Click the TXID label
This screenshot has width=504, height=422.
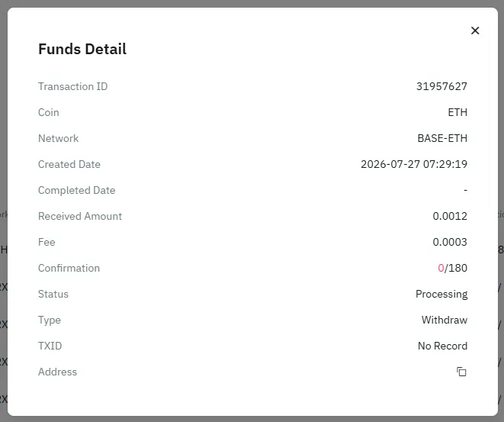click(50, 346)
